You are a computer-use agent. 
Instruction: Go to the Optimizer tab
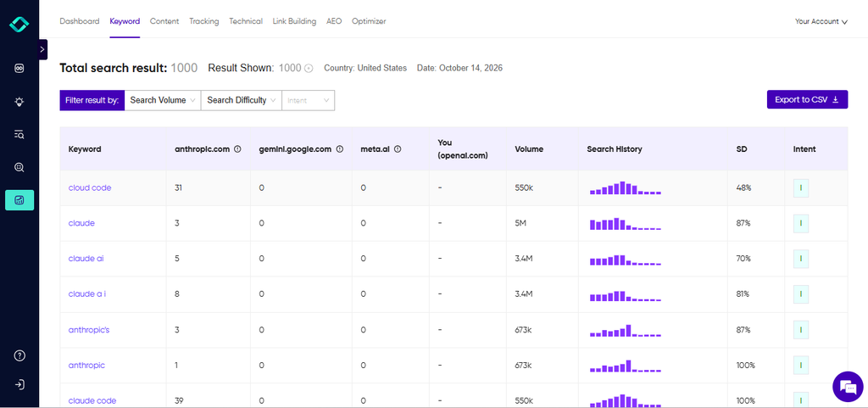[x=369, y=21]
